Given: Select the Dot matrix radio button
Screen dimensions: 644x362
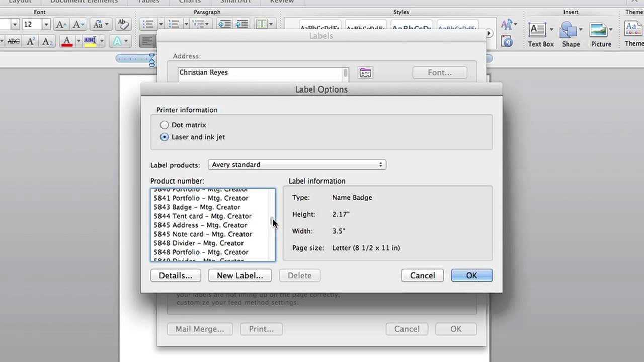Looking at the screenshot, I should point(165,125).
